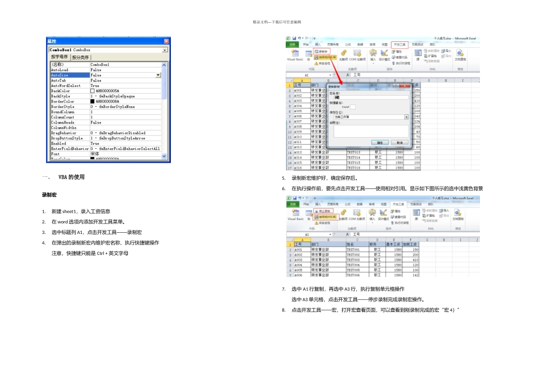This screenshot has height=392, width=554.
Task: Click the BackColor white color swatch
Action: click(x=92, y=91)
